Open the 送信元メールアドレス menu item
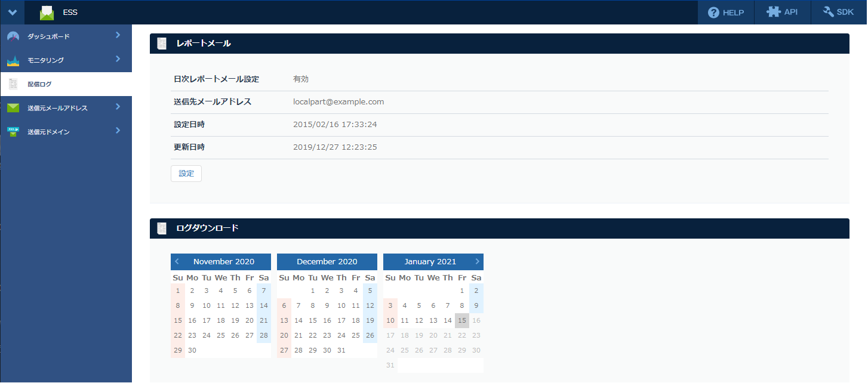The width and height of the screenshot is (868, 383). click(57, 108)
